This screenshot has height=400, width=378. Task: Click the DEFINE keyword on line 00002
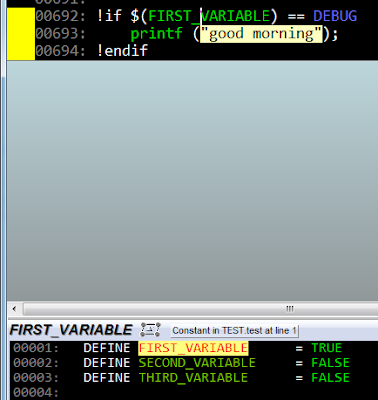[107, 363]
